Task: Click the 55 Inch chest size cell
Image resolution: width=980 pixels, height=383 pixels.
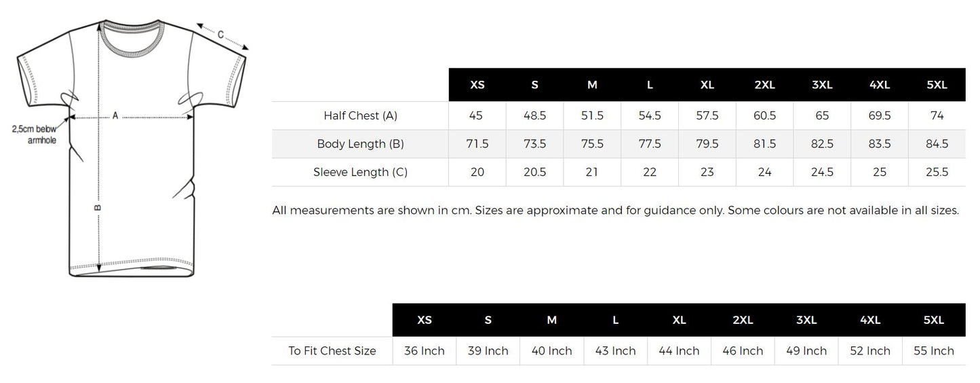Action: [x=933, y=350]
